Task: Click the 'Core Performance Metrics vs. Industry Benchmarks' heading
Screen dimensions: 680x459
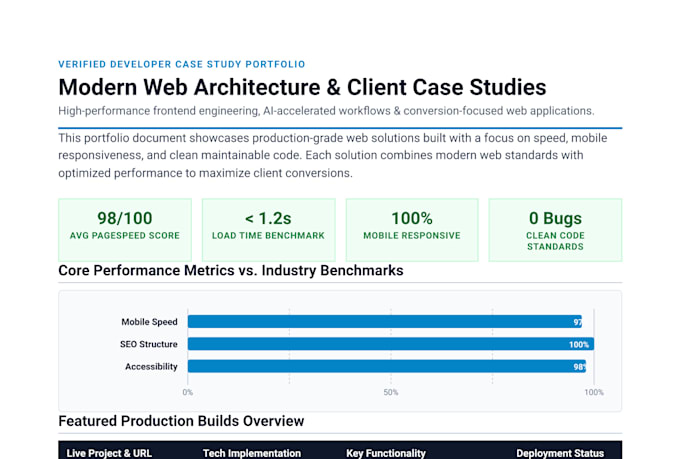Action: tap(231, 270)
